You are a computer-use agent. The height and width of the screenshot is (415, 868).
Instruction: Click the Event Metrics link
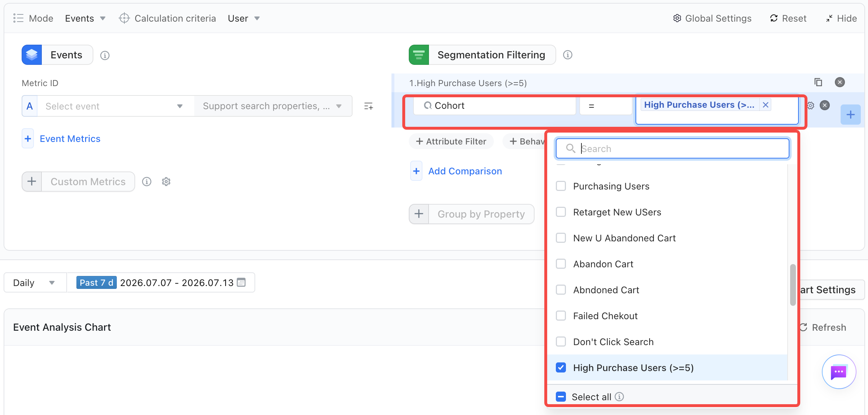70,139
